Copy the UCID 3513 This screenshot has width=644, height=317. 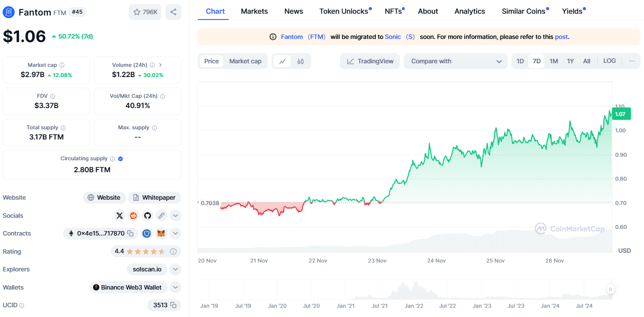[x=173, y=305]
